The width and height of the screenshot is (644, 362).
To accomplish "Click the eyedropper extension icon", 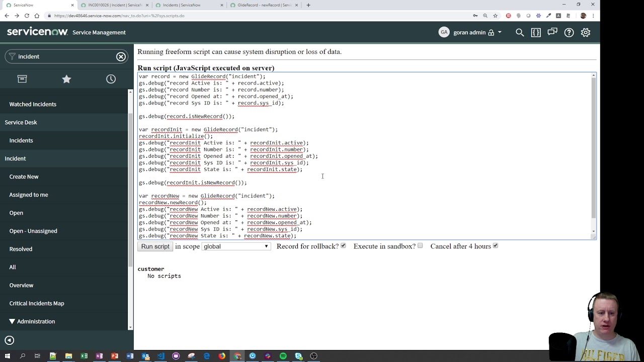I will click(548, 16).
